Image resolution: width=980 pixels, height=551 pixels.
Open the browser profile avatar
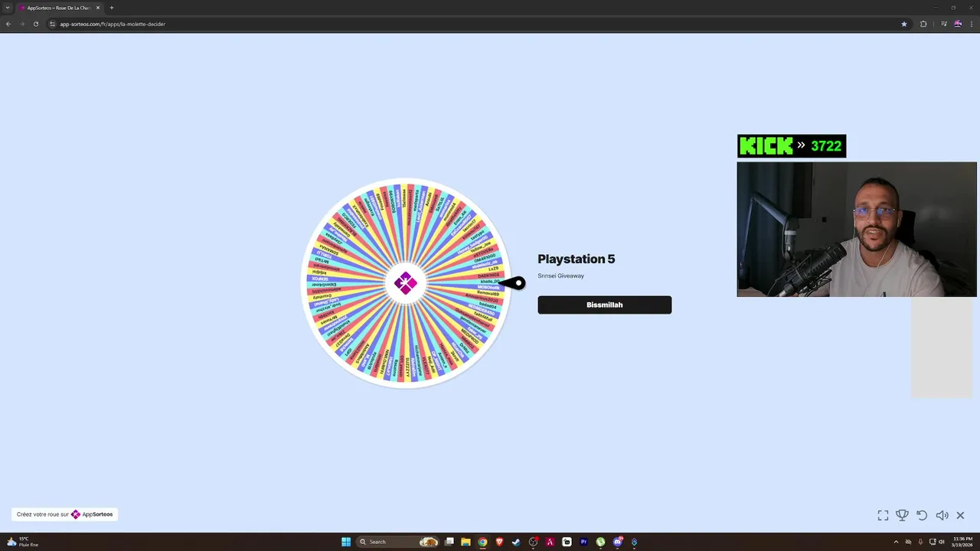(x=958, y=24)
